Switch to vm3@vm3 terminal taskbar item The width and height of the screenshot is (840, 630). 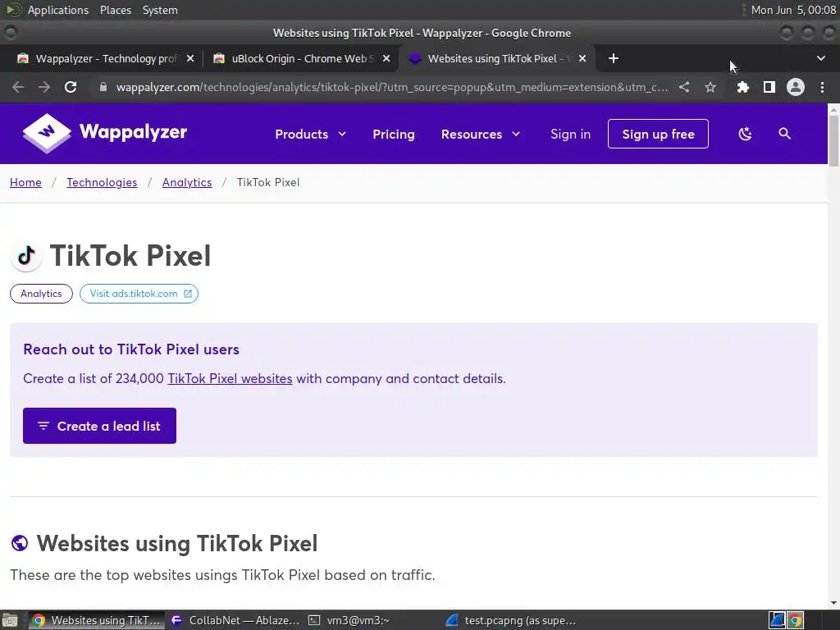(349, 620)
